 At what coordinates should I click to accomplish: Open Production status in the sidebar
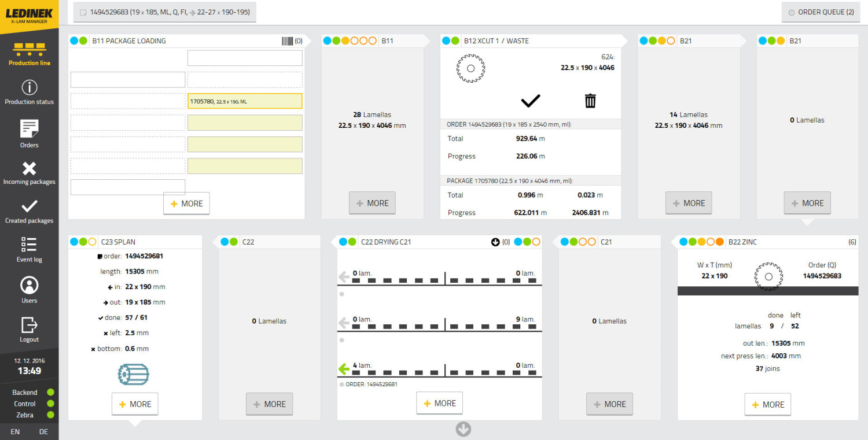(x=29, y=93)
